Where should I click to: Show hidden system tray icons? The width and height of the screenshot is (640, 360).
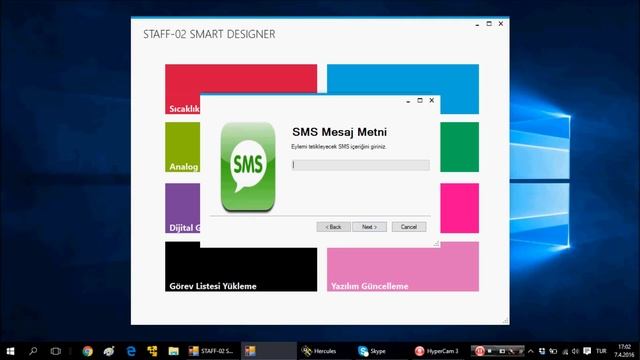pyautogui.click(x=531, y=351)
